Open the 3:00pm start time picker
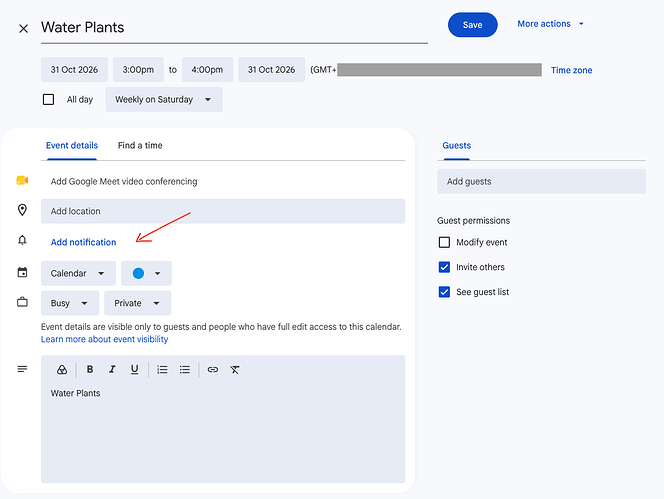 click(x=138, y=69)
